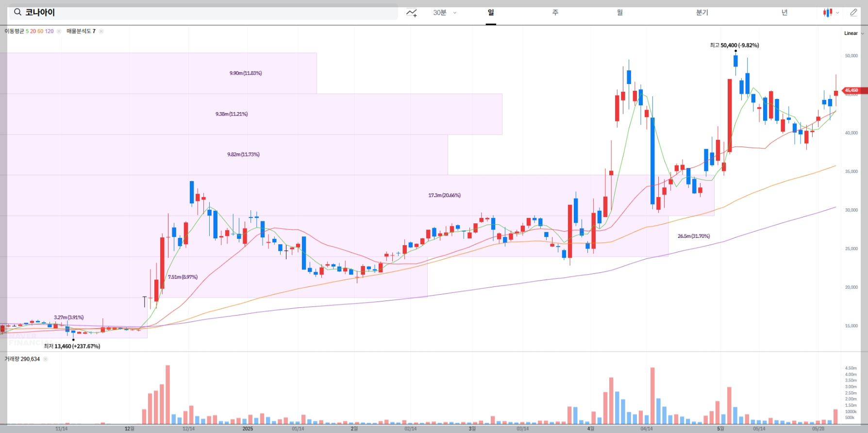This screenshot has width=868, height=433.
Task: Remove the 이동평균 indicator with its X
Action: pyautogui.click(x=59, y=31)
